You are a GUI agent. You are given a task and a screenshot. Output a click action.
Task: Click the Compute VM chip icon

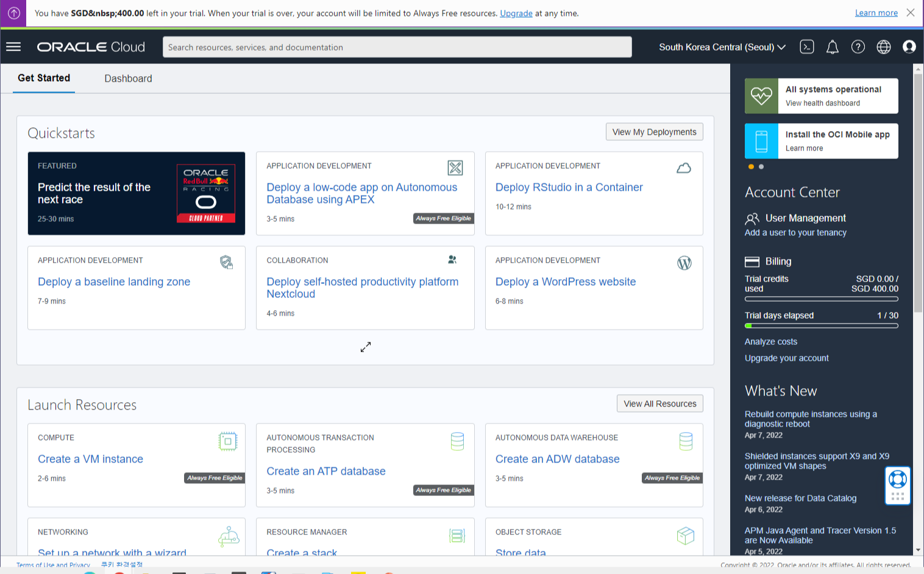pyautogui.click(x=228, y=441)
